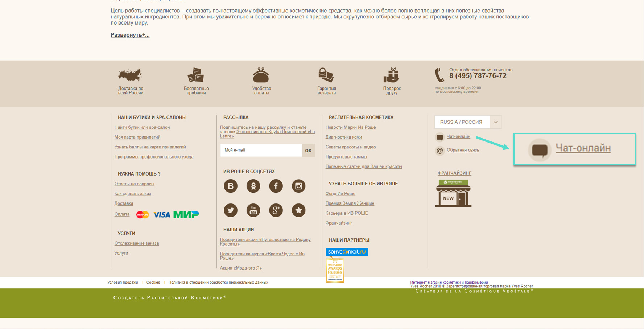The height and width of the screenshot is (329, 644).
Task: Click the Доставка по всей России icon
Action: pos(130,75)
